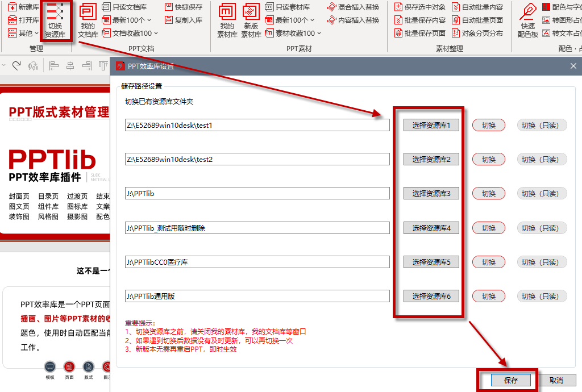
Task: Click 只读素材库 in PPT素材 group
Action: [288, 7]
